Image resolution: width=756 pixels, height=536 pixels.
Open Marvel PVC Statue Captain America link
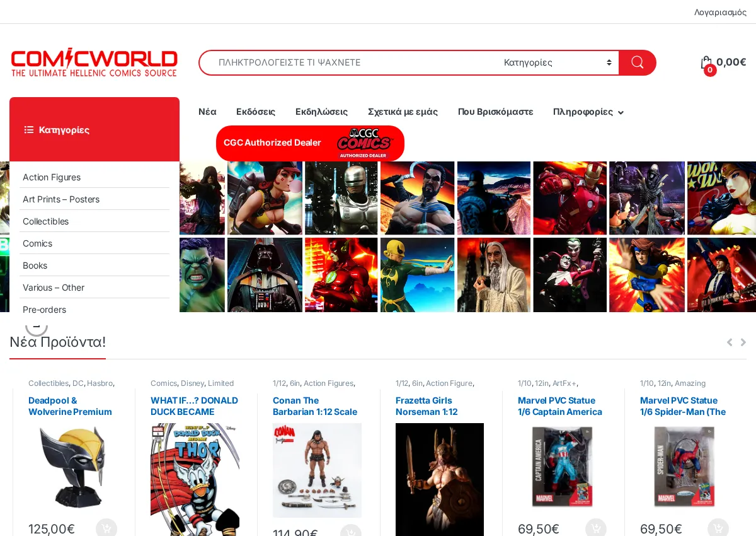pyautogui.click(x=560, y=406)
